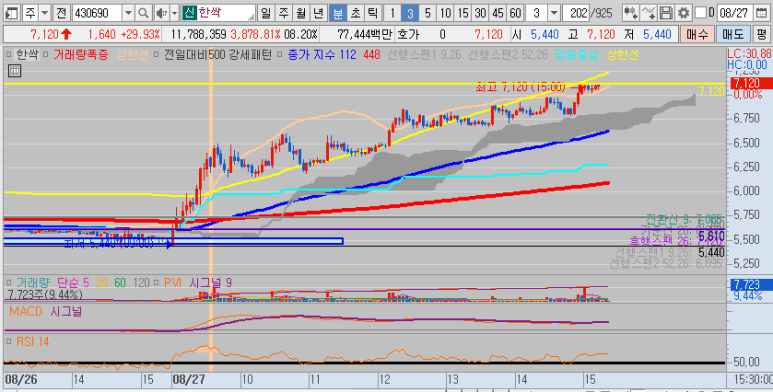The width and height of the screenshot is (773, 392).
Task: Select the 선행스팬1 9,26 legend label
Action: (x=424, y=55)
